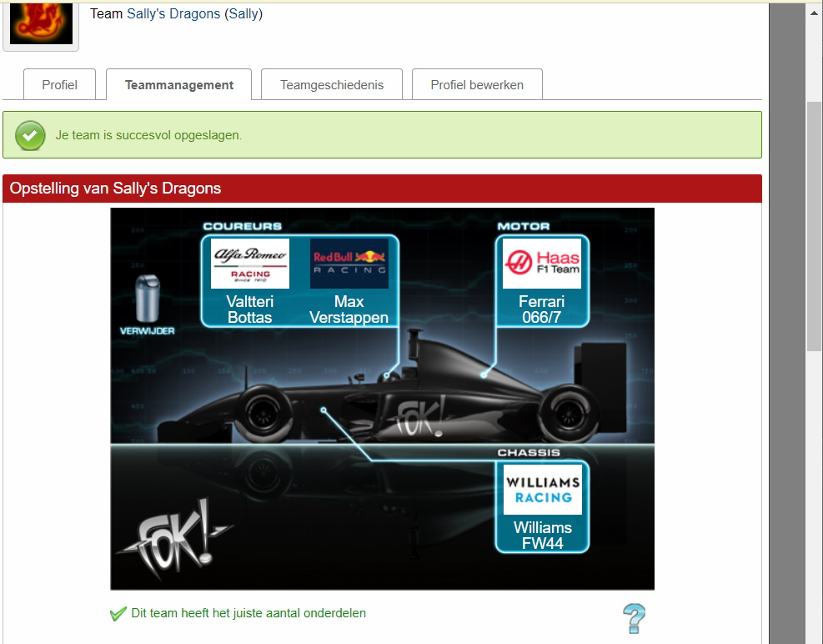
Task: Click the Williams FW44 chassis label
Action: coord(543,536)
